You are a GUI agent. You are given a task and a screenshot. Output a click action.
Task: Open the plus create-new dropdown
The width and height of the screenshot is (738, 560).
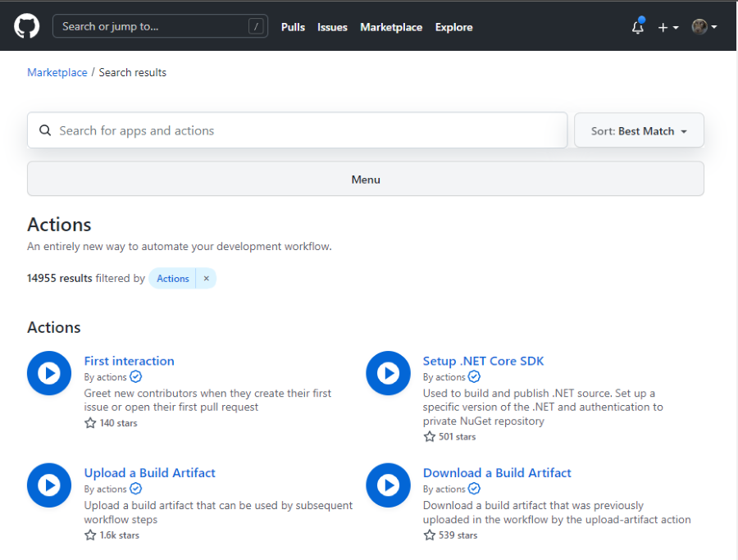668,27
